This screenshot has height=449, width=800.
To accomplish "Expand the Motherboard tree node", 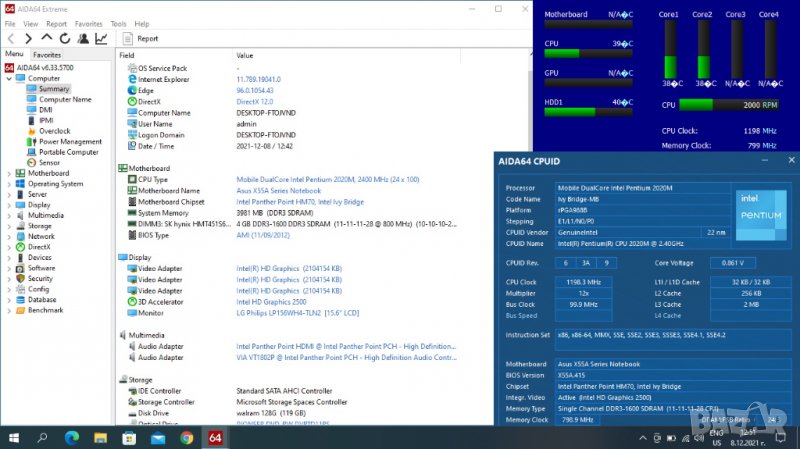I will click(x=9, y=173).
